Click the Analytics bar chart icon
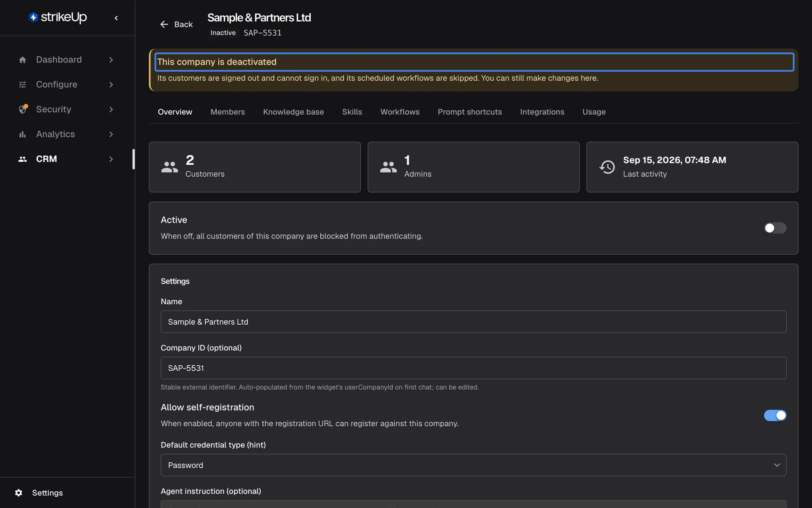This screenshot has width=812, height=508. pos(23,134)
